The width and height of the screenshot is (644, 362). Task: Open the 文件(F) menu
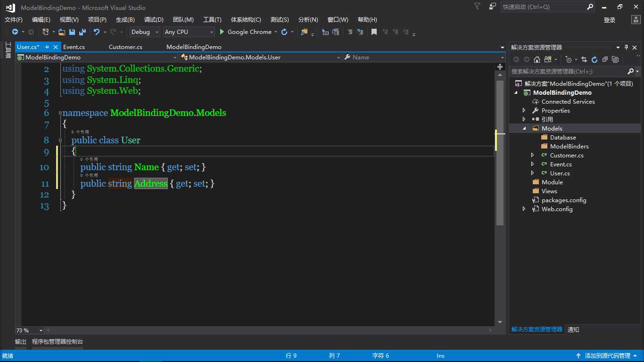pos(14,20)
